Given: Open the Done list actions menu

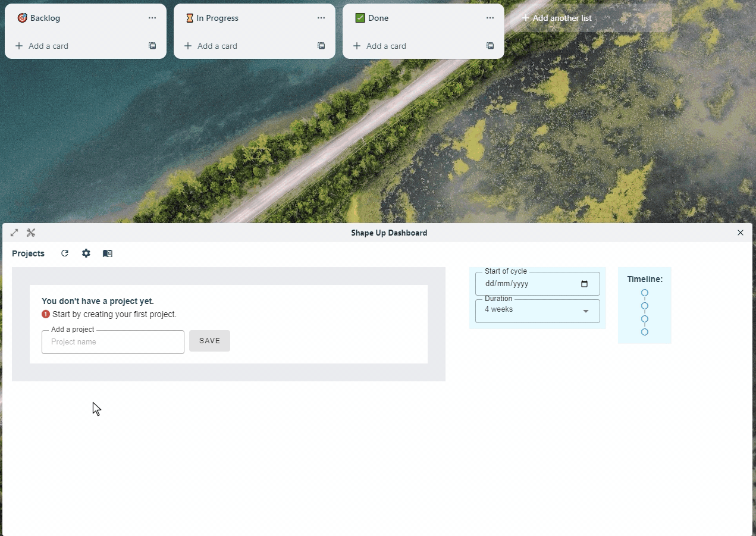Looking at the screenshot, I should click(x=490, y=18).
